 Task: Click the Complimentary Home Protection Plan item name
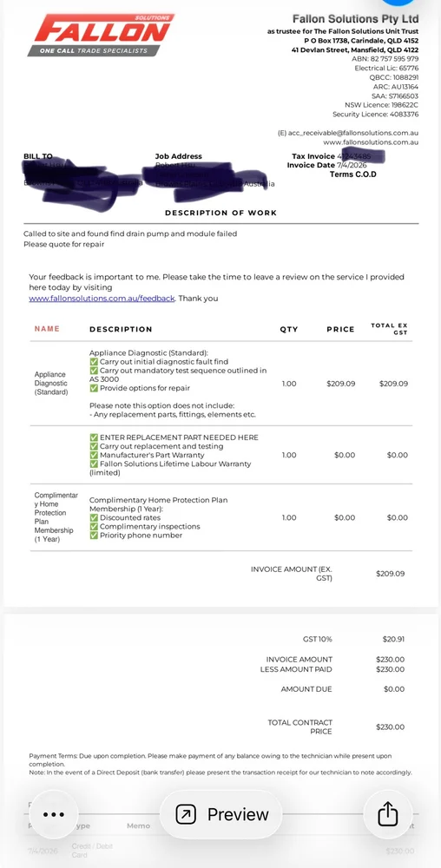[x=56, y=517]
